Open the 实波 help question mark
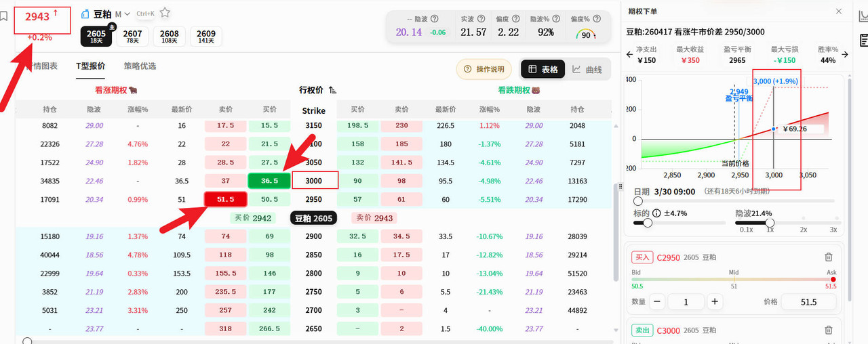 480,19
